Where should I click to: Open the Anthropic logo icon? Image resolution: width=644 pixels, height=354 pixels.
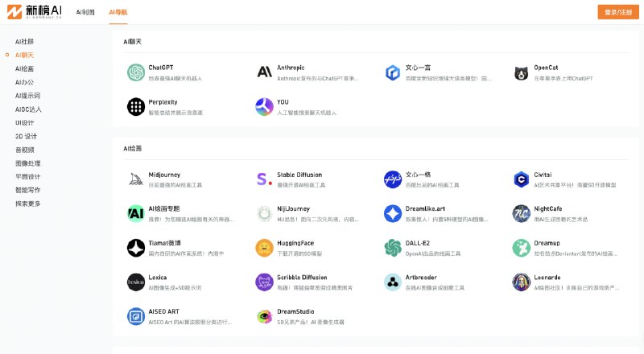click(x=265, y=72)
